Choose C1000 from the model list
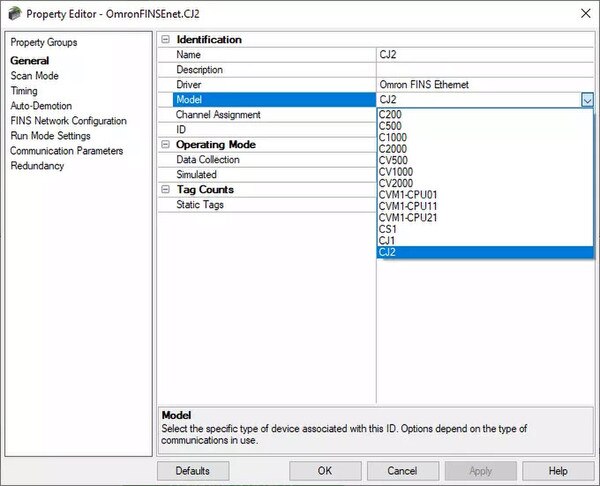 point(485,137)
